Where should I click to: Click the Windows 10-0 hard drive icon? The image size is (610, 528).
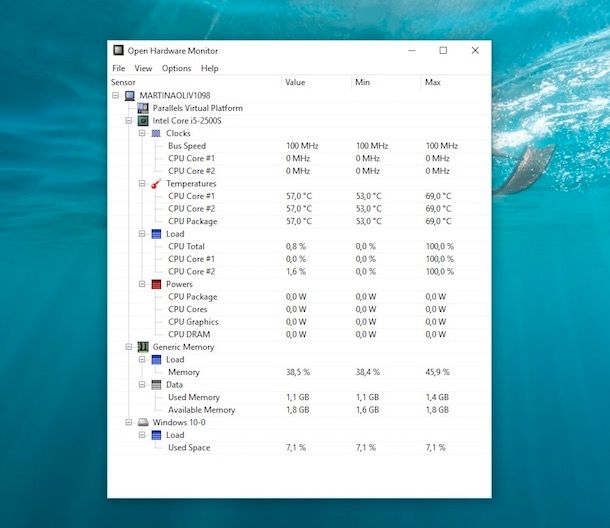tap(143, 422)
